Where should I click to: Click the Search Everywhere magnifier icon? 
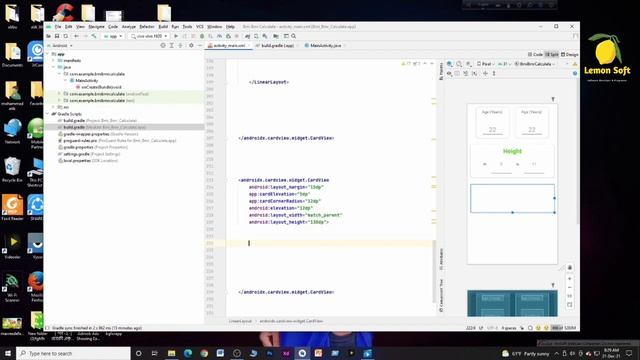click(294, 36)
